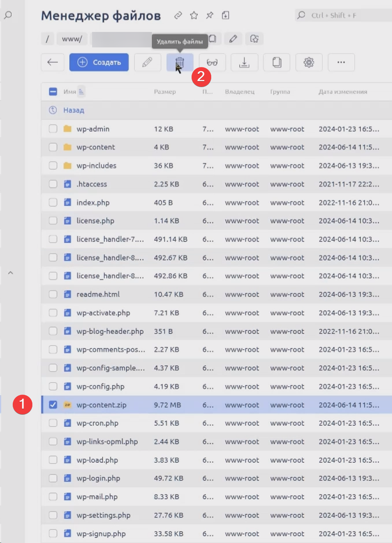The image size is (392, 543).
Task: Open the three-dots more actions menu
Action: (x=341, y=62)
